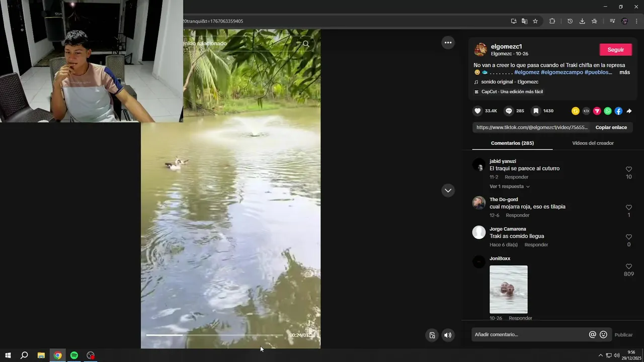Screen dimensions: 644x362
Task: Click the embed code icon
Action: pos(586,111)
